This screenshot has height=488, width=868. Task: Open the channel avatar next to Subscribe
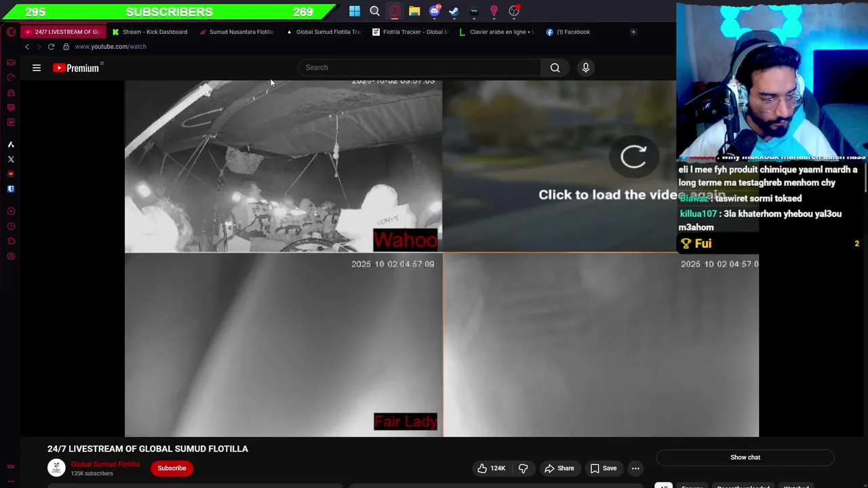click(x=56, y=468)
